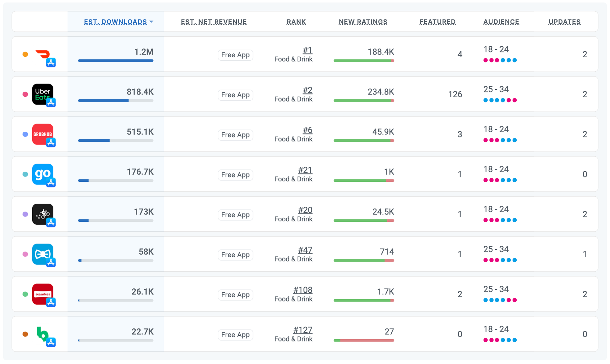Open the Postmates app icon
Screen dimensions: 610x364
(43, 214)
